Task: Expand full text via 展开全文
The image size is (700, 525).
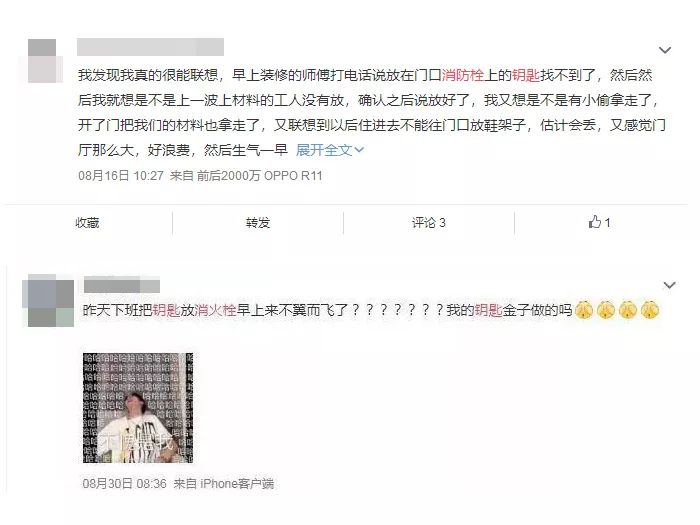Action: tap(329, 150)
